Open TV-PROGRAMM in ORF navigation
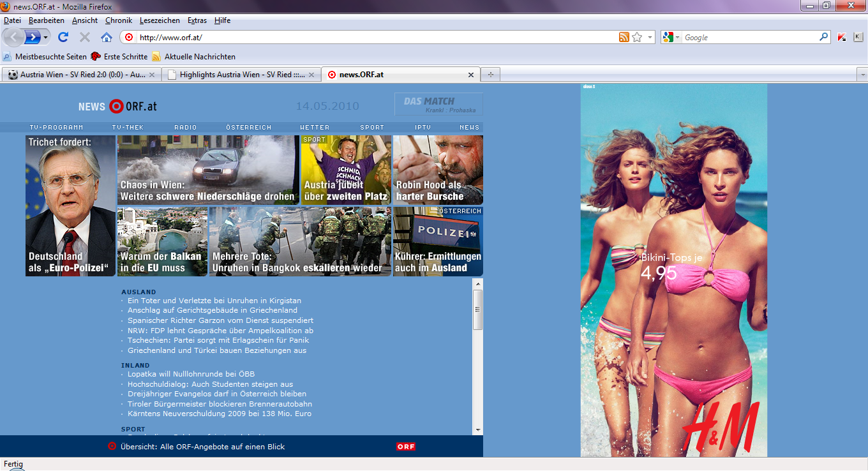The height and width of the screenshot is (471, 868). (57, 128)
